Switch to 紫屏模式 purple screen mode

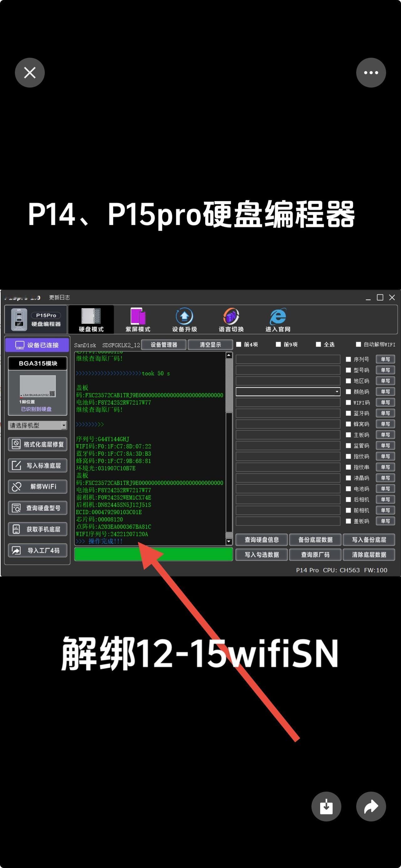pyautogui.click(x=138, y=319)
